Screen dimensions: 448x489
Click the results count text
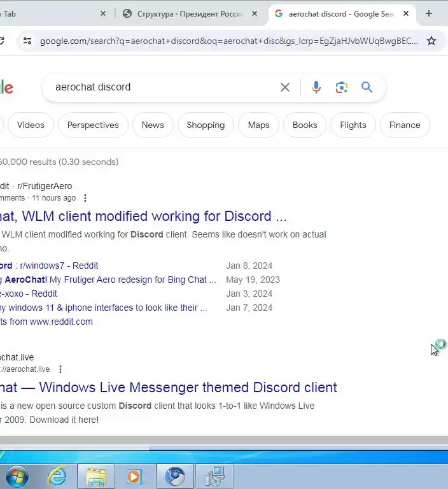pyautogui.click(x=59, y=162)
